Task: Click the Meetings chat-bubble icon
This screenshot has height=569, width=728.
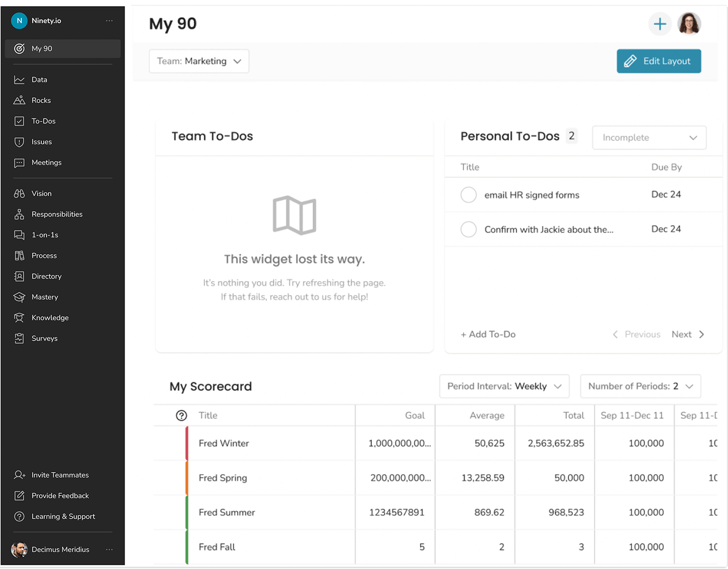Action: click(19, 162)
